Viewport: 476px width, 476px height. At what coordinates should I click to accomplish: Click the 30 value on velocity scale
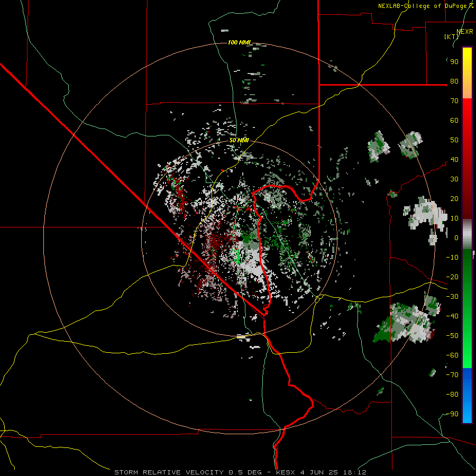pyautogui.click(x=454, y=179)
